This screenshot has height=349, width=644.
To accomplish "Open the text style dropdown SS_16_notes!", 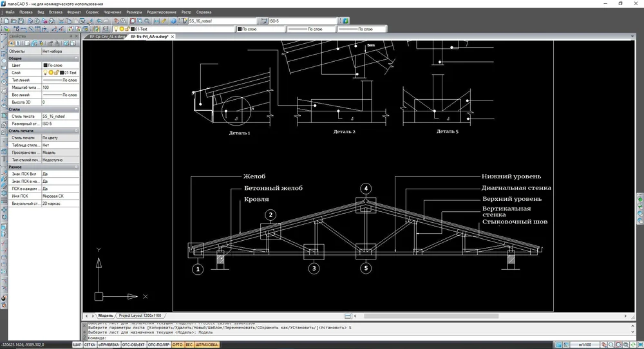I will pos(222,21).
